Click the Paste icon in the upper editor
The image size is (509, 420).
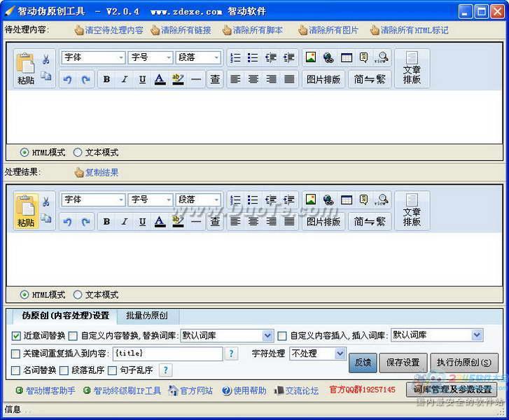pyautogui.click(x=26, y=69)
